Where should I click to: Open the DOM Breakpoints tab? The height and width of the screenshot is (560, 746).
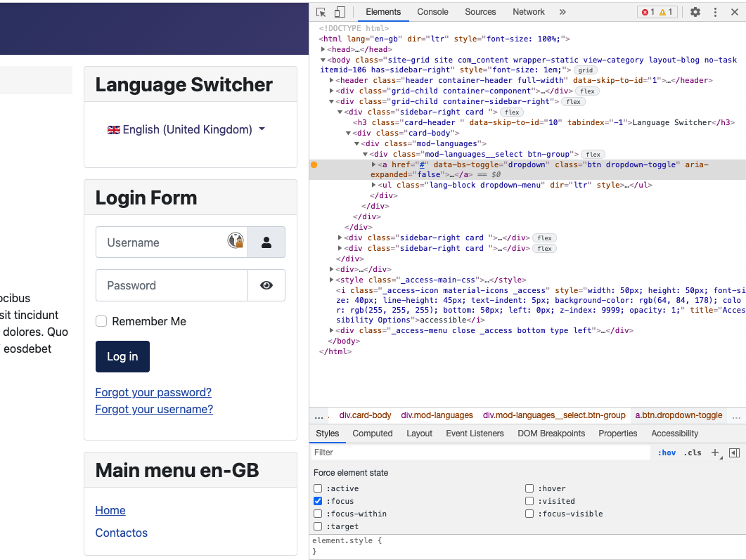[551, 434]
